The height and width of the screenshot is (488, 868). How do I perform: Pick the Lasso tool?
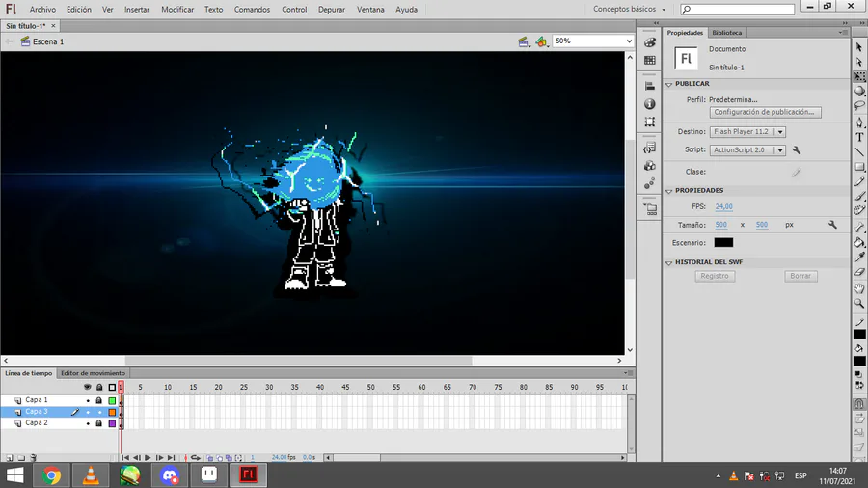point(859,106)
